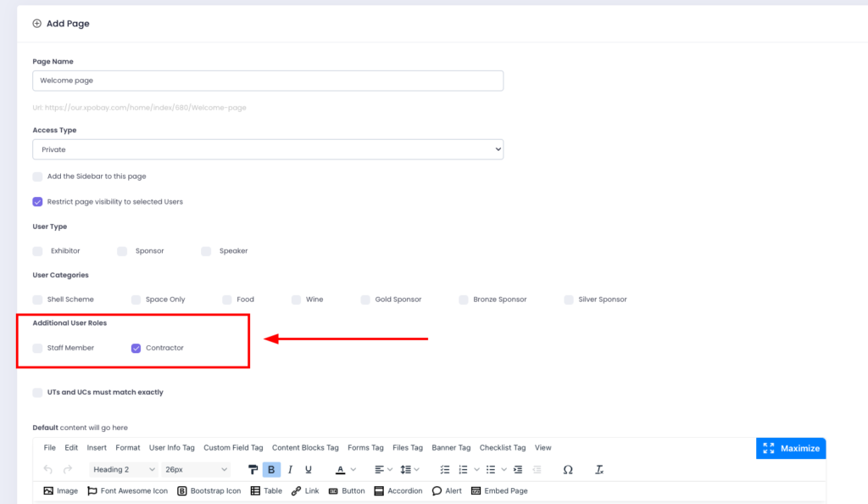Open the text color picker arrow
This screenshot has height=504, width=868.
point(353,469)
